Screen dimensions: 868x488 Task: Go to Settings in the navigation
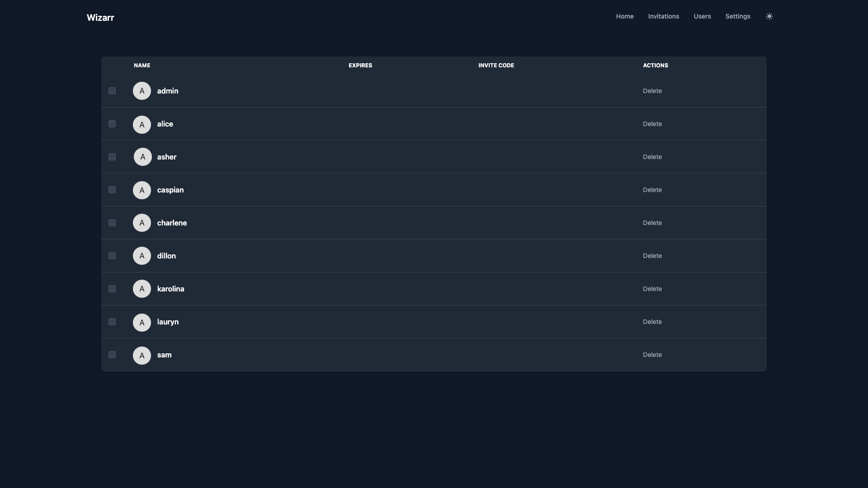click(x=737, y=16)
